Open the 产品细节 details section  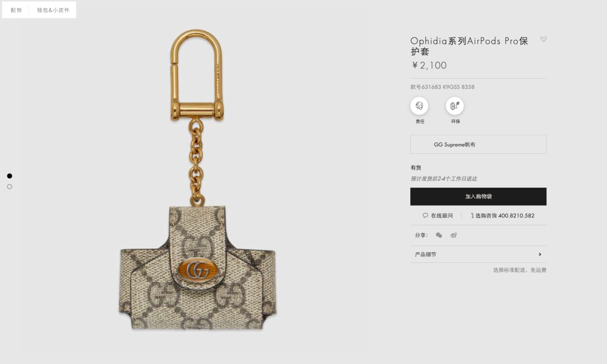[x=478, y=254]
